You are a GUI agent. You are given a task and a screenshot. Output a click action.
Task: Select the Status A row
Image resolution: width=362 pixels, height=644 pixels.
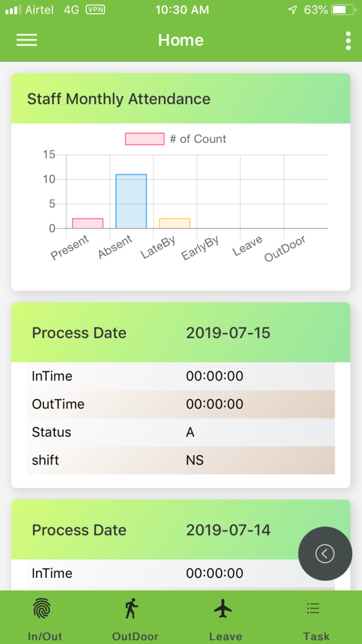[181, 432]
